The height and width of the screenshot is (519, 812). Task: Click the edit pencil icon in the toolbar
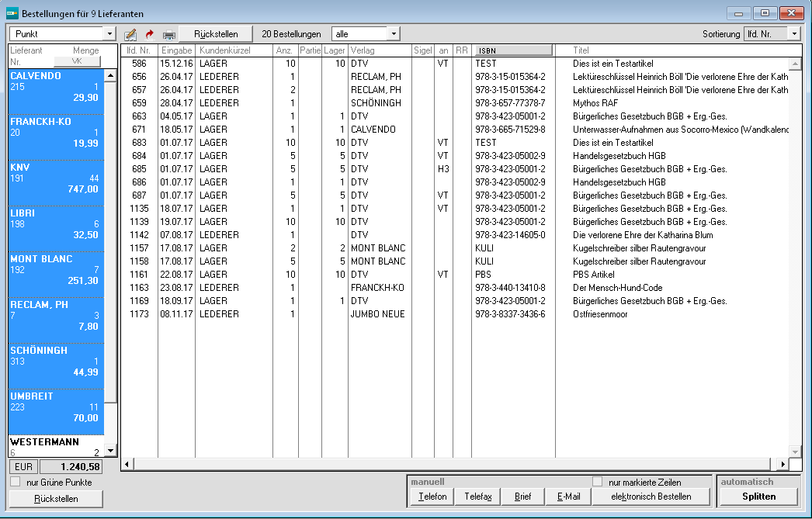click(130, 35)
